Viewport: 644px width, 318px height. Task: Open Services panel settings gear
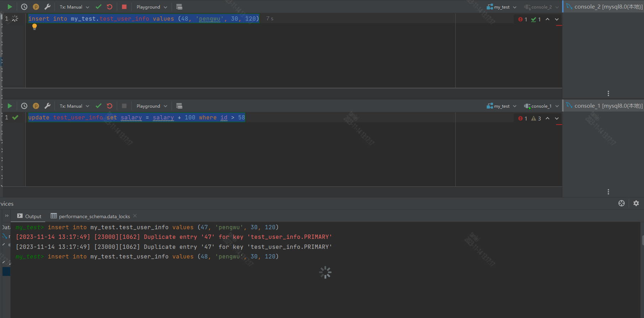click(x=636, y=203)
